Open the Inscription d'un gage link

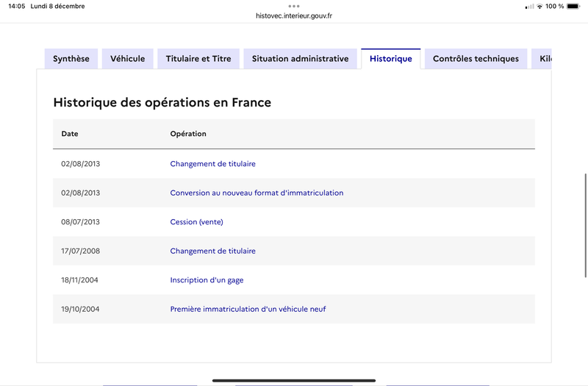click(x=207, y=280)
